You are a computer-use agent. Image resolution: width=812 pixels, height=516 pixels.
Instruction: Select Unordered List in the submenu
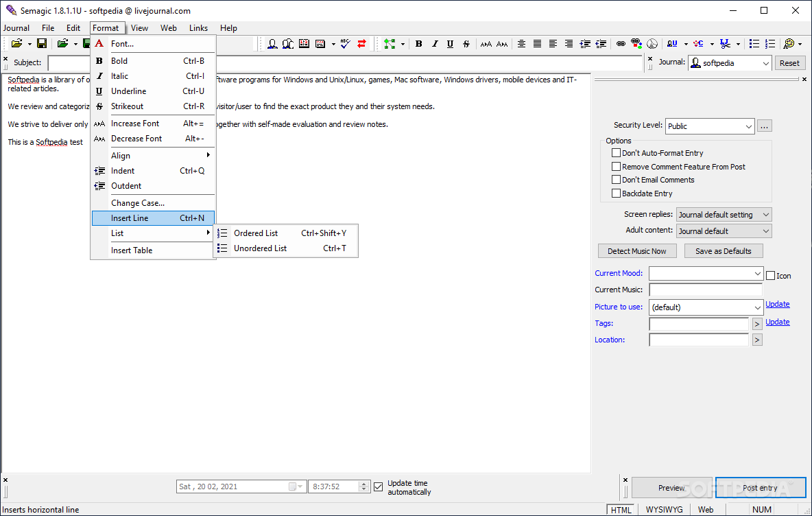pyautogui.click(x=286, y=248)
